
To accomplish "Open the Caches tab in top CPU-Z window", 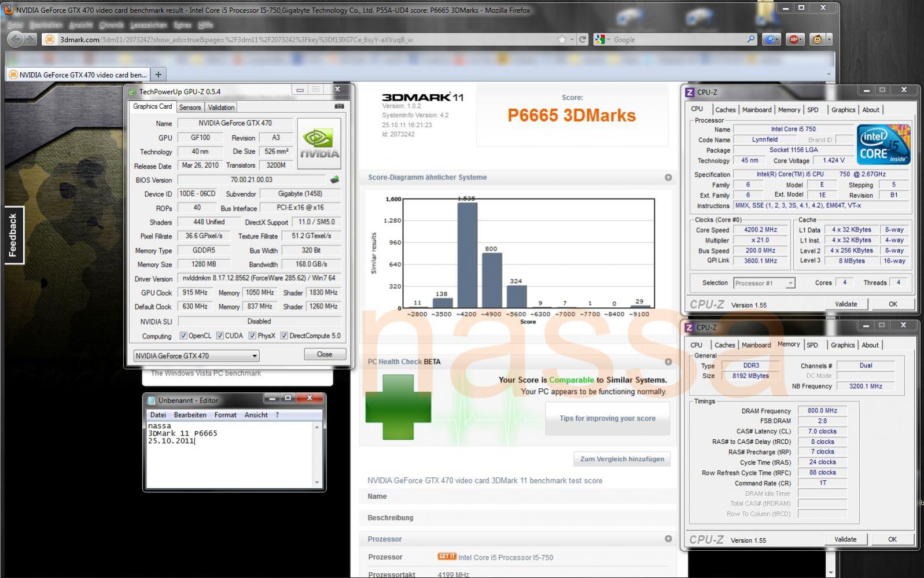I will (x=725, y=109).
